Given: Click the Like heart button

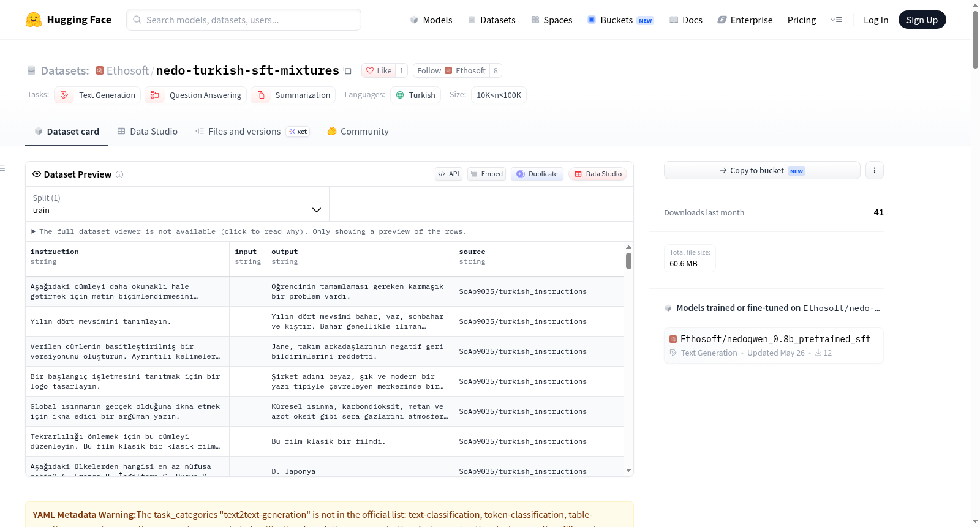Looking at the screenshot, I should click(x=379, y=70).
